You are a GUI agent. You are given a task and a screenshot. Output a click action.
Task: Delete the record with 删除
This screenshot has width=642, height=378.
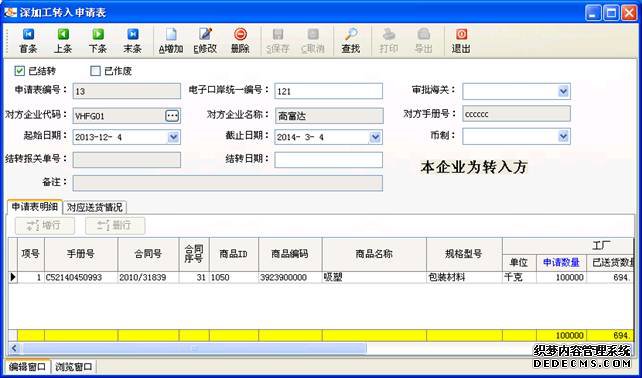[240, 41]
